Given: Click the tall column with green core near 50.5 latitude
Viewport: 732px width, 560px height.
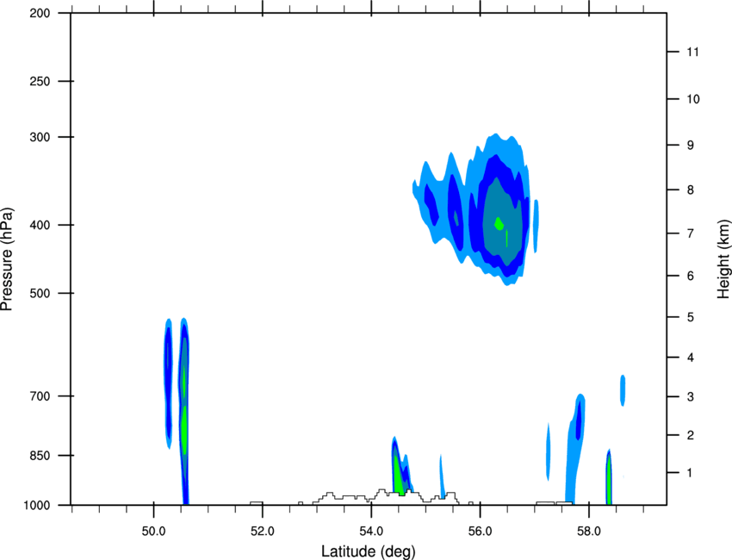Looking at the screenshot, I should point(184,411).
